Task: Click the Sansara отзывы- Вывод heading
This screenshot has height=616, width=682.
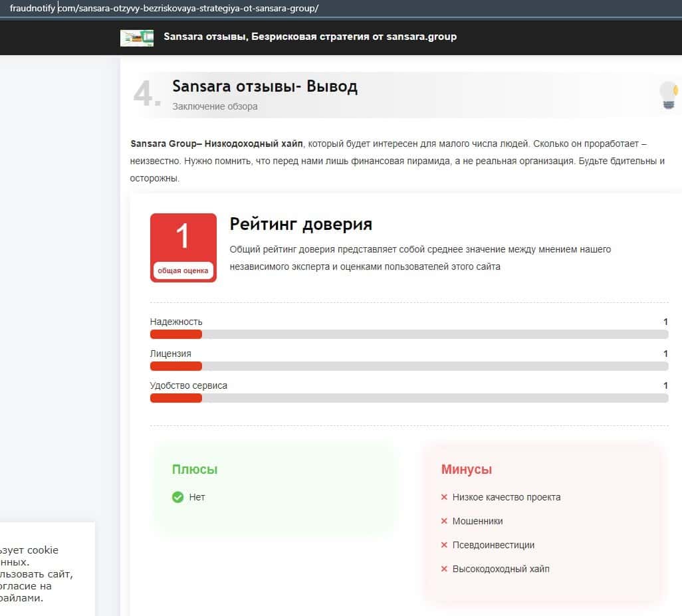Action: click(265, 86)
